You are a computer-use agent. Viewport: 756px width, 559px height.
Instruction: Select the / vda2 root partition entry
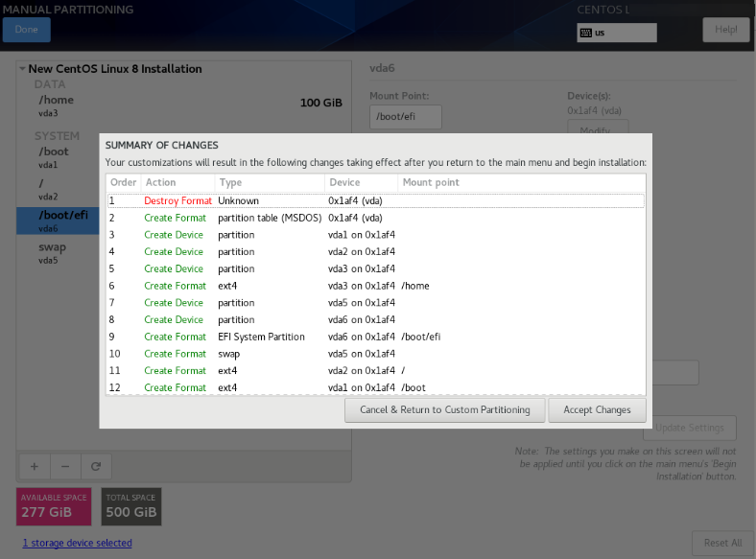tap(59, 190)
